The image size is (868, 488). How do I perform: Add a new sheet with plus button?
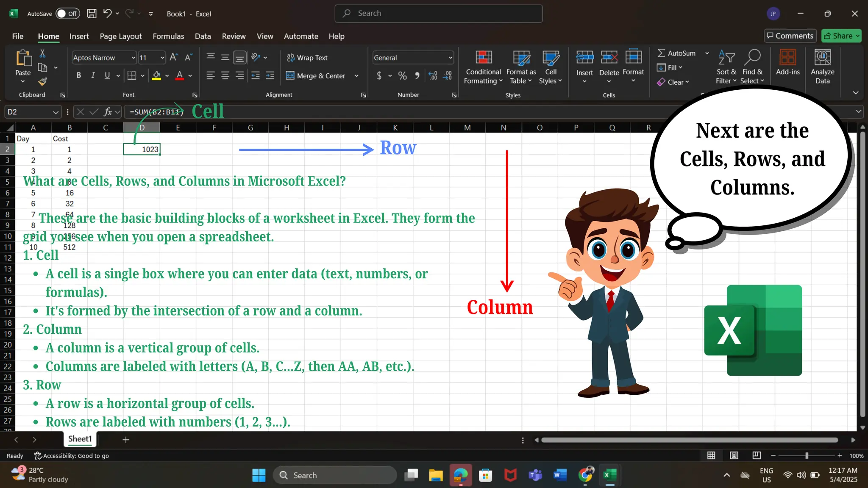(x=125, y=440)
